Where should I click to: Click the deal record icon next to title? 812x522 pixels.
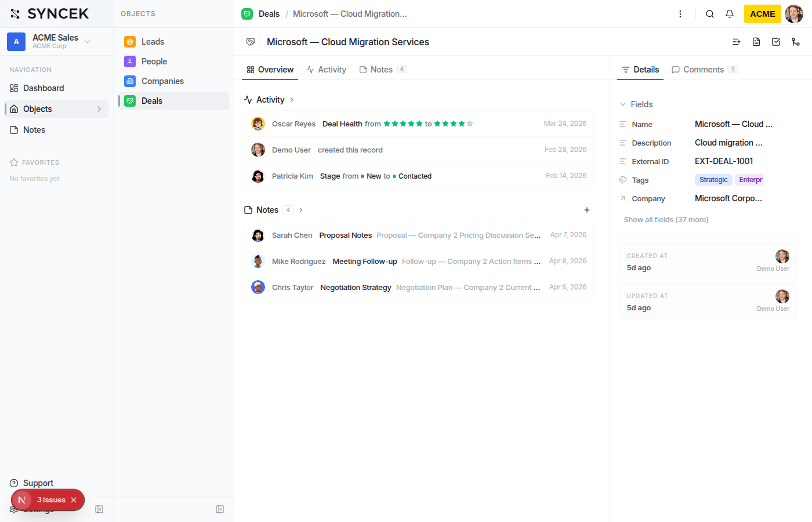pyautogui.click(x=251, y=42)
